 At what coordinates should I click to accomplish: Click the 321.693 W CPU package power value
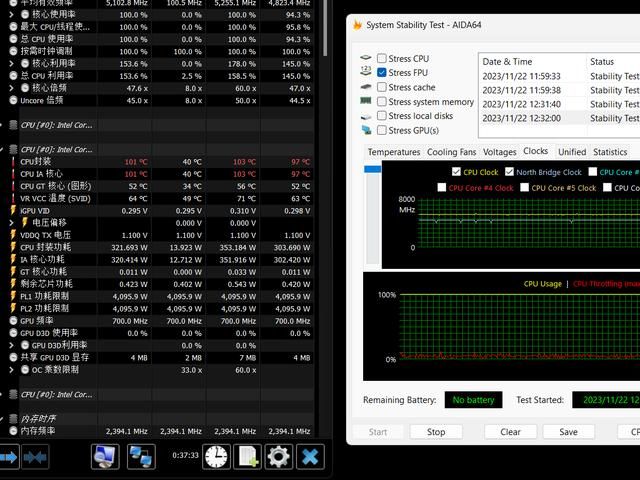click(x=129, y=247)
